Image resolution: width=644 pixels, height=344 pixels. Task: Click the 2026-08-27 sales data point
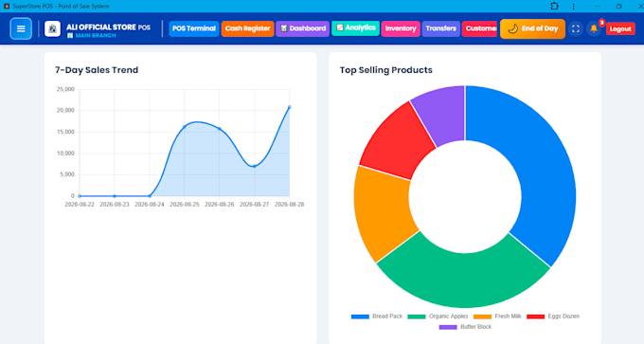click(254, 167)
